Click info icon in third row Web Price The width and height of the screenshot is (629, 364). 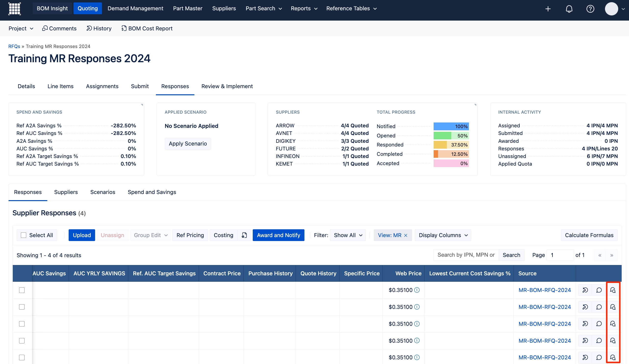pyautogui.click(x=417, y=324)
